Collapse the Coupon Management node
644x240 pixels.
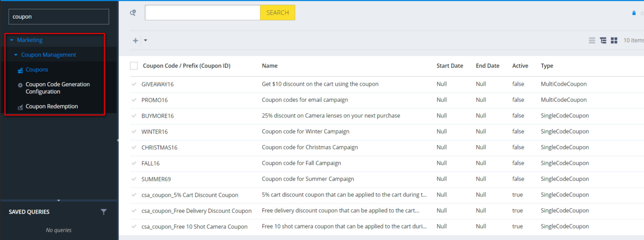click(16, 55)
